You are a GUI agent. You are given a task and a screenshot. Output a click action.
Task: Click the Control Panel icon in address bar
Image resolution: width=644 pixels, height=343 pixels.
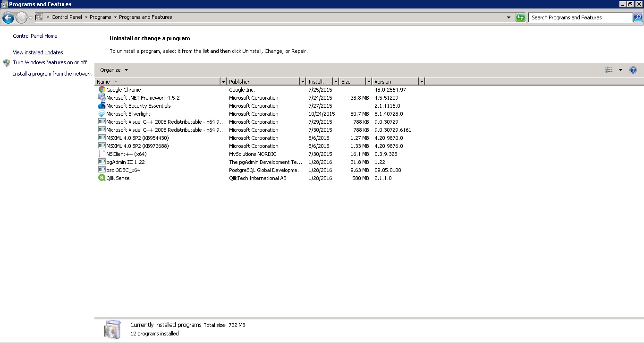coord(39,17)
